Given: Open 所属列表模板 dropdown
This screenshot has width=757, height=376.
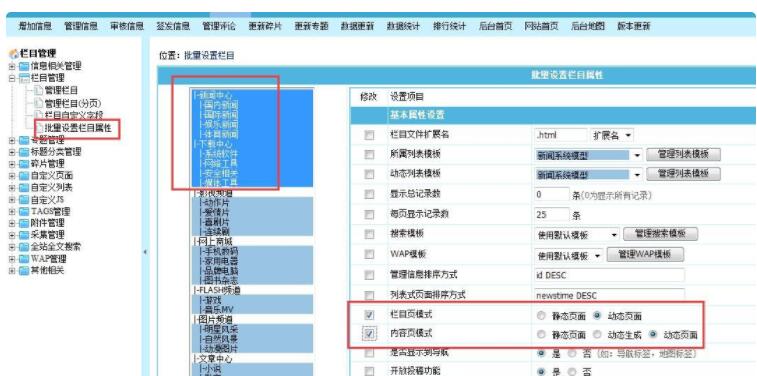Looking at the screenshot, I should (x=589, y=155).
